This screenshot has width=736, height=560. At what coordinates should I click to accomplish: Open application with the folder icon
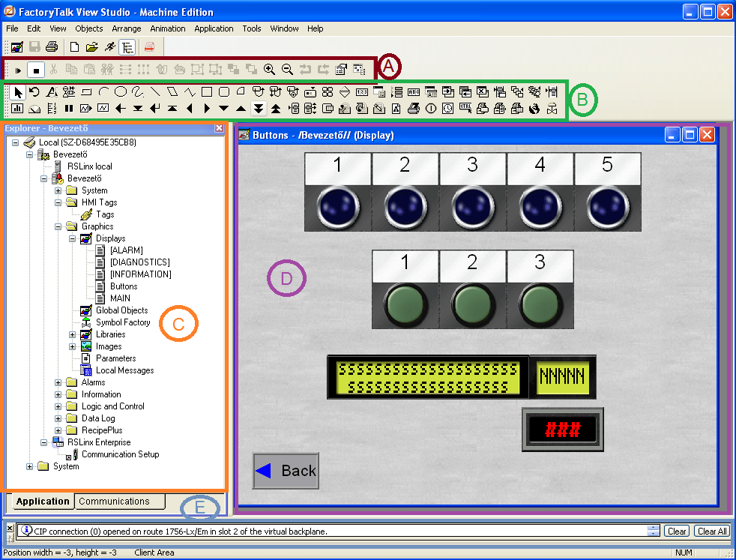point(92,47)
